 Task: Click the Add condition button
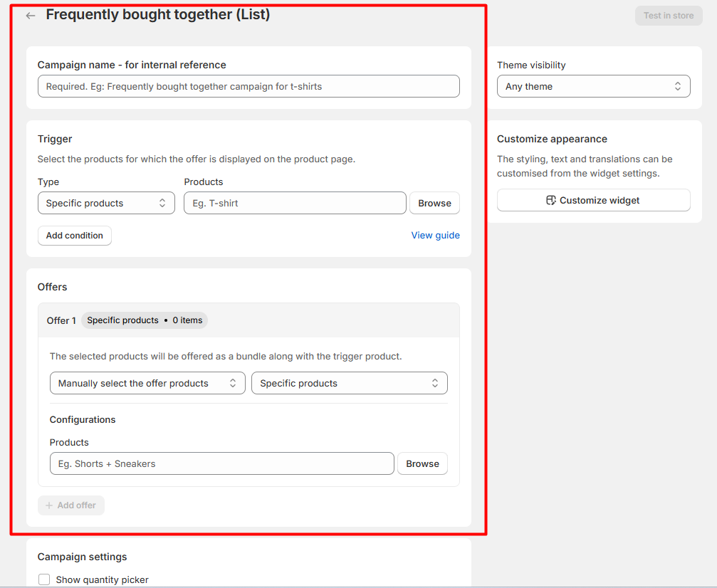[75, 236]
